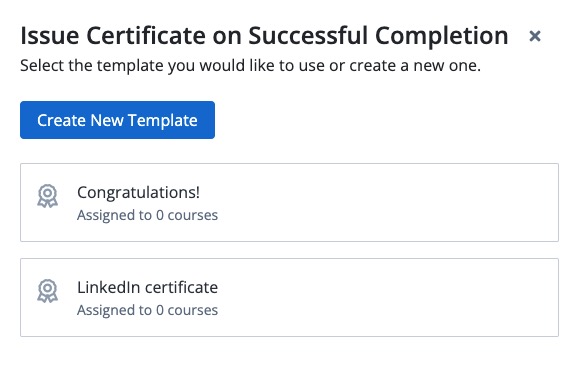The image size is (572, 379).
Task: Click blank area below the LinkedIn certificate card
Action: [289, 357]
